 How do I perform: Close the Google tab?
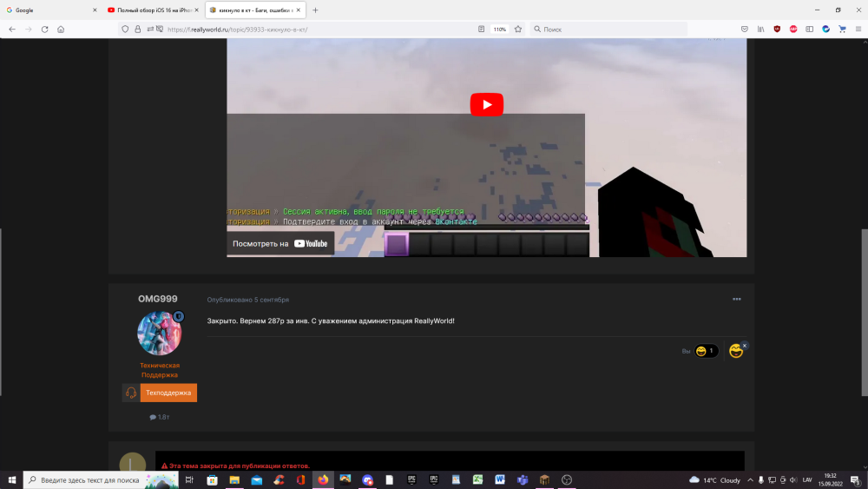[x=95, y=10]
